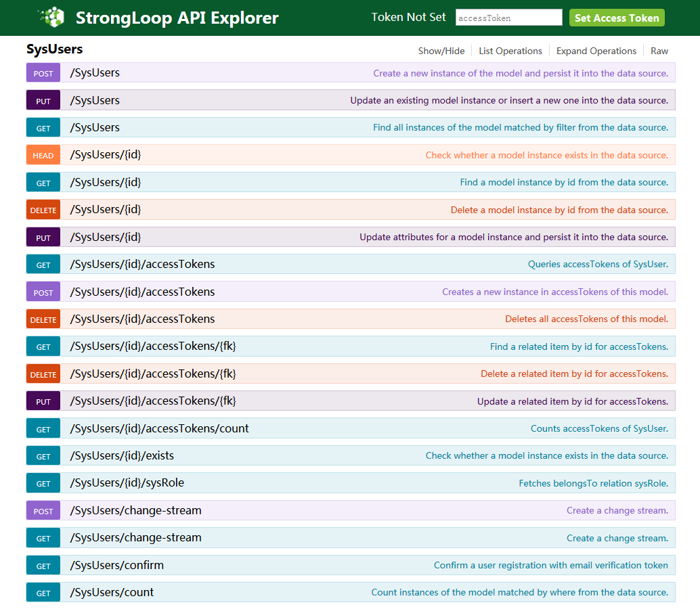Click POST badge for /SysUsers
Image resolution: width=700 pixels, height=609 pixels.
(x=43, y=73)
